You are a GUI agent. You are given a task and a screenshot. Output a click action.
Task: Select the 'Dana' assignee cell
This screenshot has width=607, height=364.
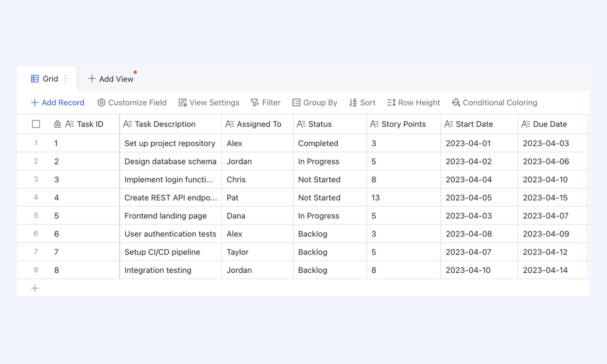(258, 216)
